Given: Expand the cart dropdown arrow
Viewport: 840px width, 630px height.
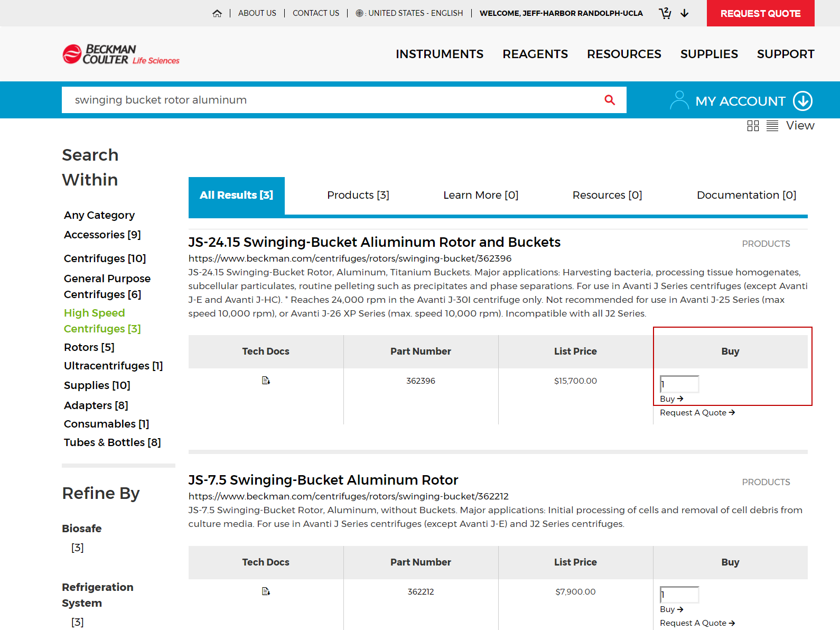Looking at the screenshot, I should click(685, 13).
